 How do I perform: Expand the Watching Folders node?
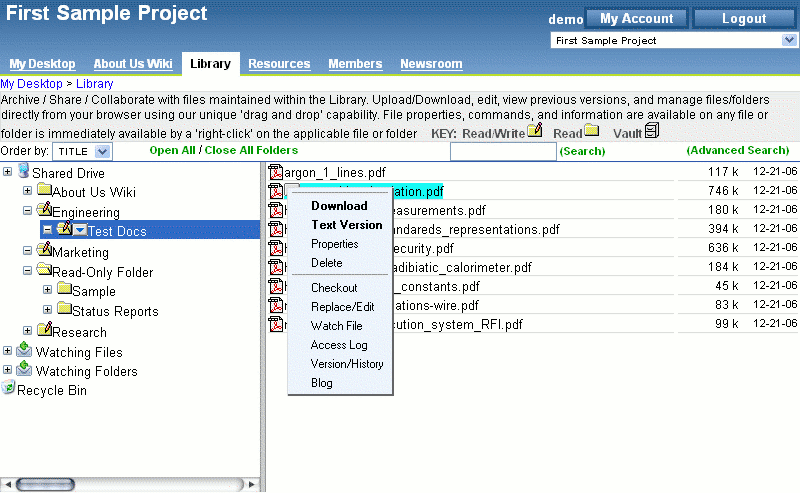tap(7, 369)
